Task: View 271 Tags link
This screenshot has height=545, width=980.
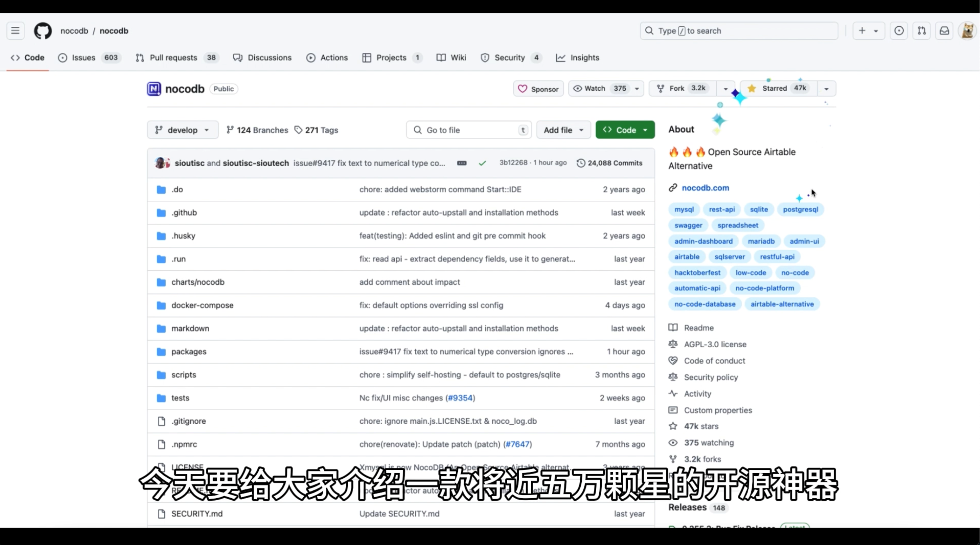Action: tap(316, 130)
